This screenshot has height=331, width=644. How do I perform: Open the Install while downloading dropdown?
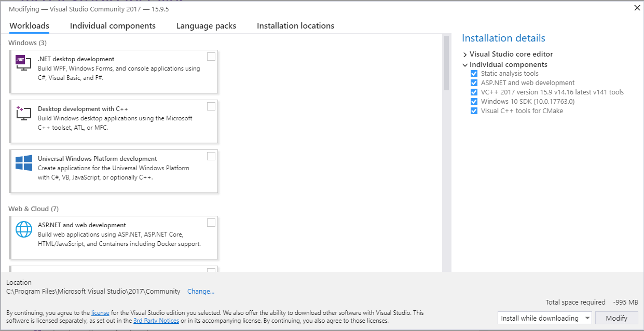point(545,318)
